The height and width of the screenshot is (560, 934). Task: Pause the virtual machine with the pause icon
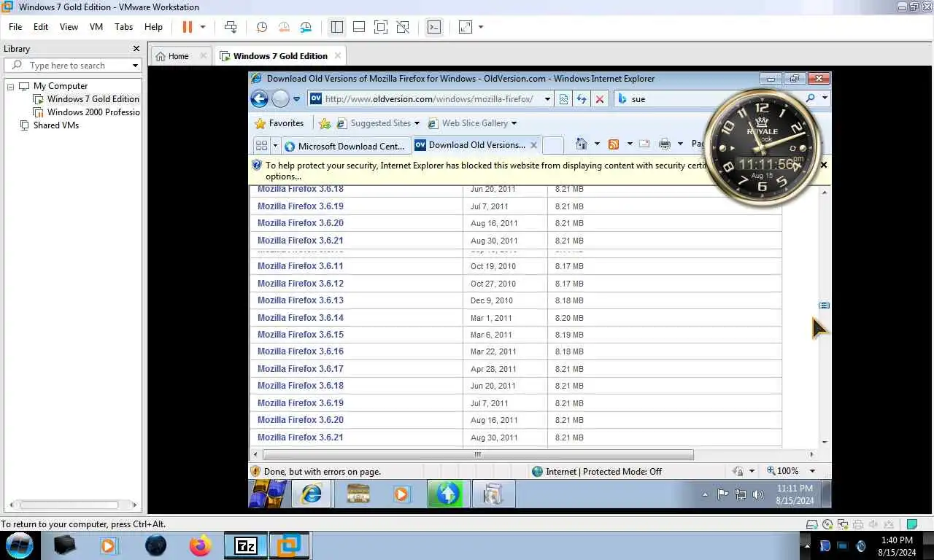pos(187,27)
